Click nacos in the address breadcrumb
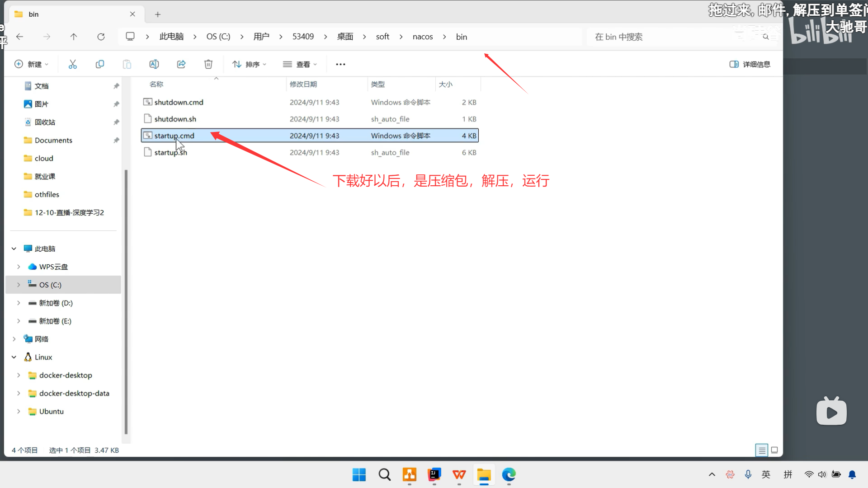 422,37
